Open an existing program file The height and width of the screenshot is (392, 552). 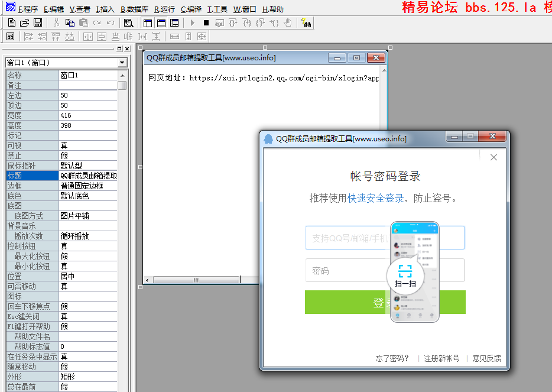(x=24, y=23)
